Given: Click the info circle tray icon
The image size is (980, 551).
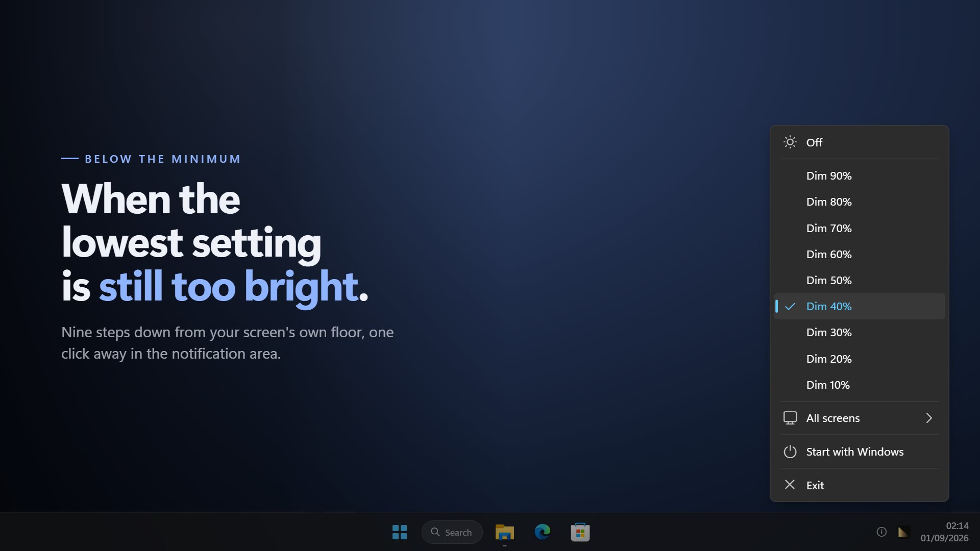Looking at the screenshot, I should [x=881, y=532].
